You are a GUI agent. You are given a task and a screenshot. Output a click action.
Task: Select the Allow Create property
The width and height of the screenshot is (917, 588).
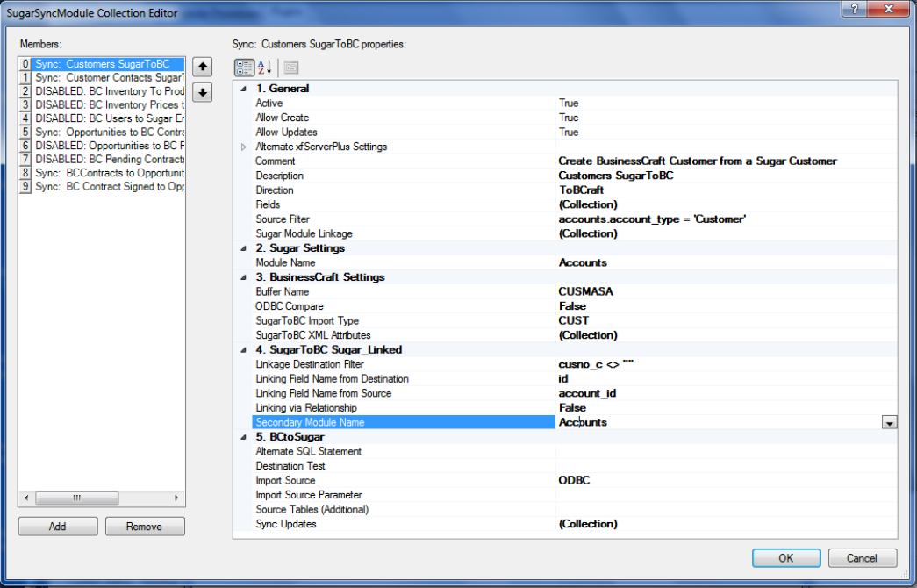pyautogui.click(x=575, y=118)
